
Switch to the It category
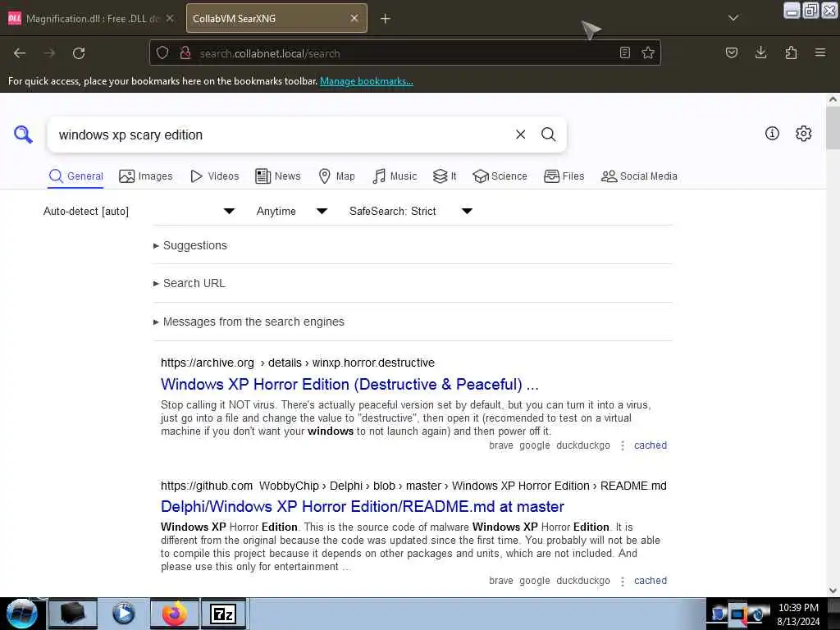click(445, 176)
